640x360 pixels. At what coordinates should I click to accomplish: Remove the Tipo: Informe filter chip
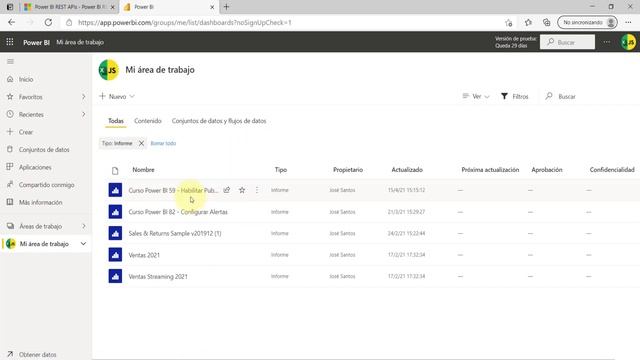(x=141, y=143)
